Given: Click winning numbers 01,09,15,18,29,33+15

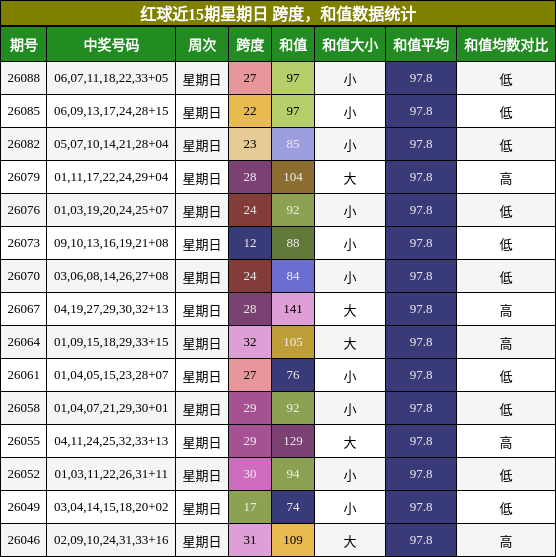Looking at the screenshot, I should pos(111,342).
